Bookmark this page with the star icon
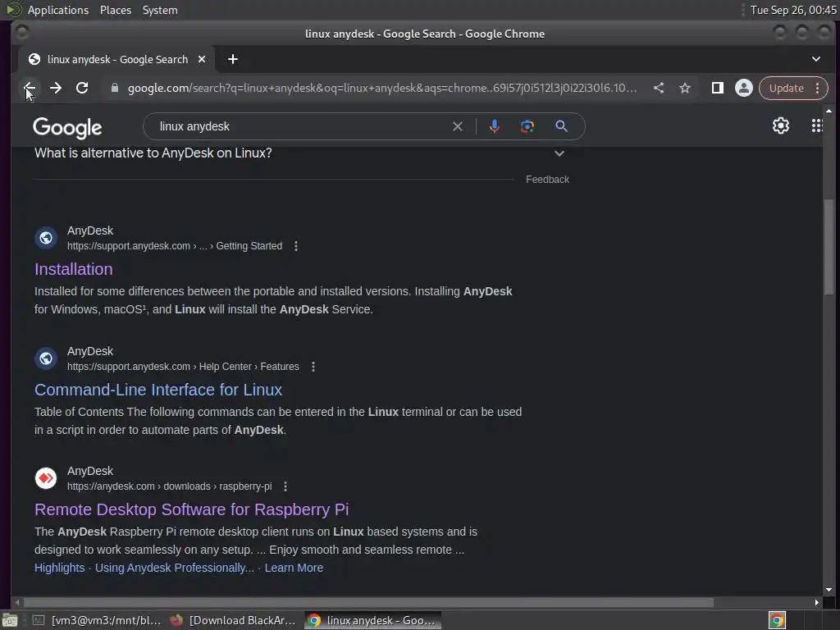The image size is (840, 630). [x=685, y=88]
